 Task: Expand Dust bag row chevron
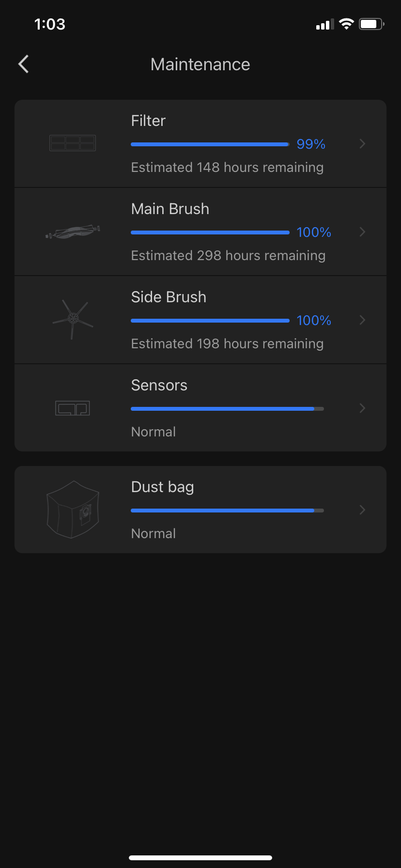362,510
